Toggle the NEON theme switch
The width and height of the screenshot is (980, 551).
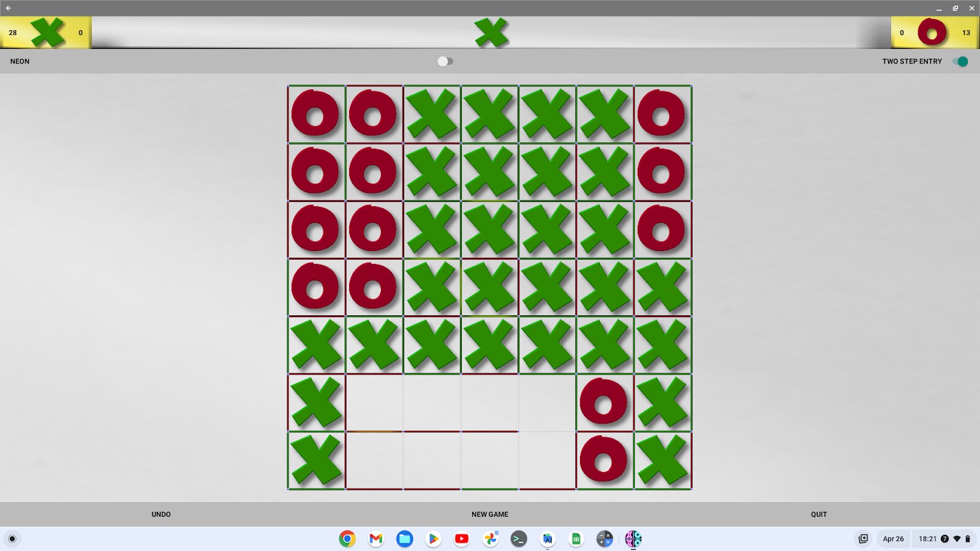[445, 61]
